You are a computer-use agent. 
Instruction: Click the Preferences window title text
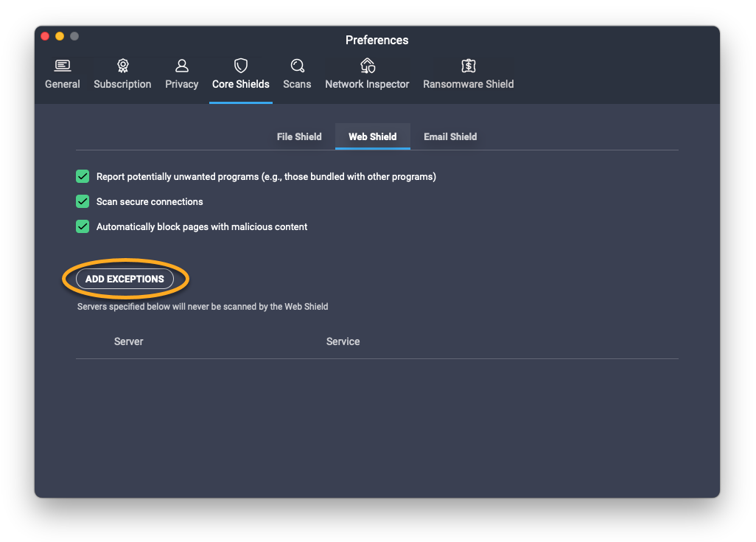point(377,40)
